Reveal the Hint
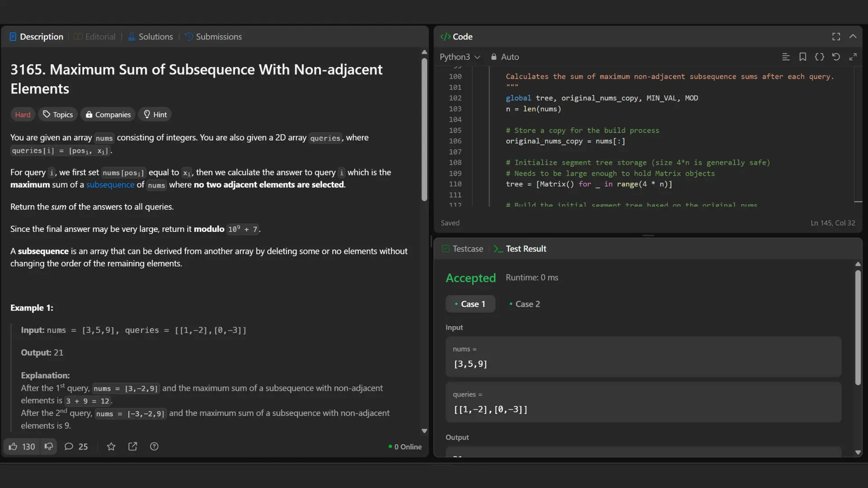The height and width of the screenshot is (488, 868). [155, 115]
